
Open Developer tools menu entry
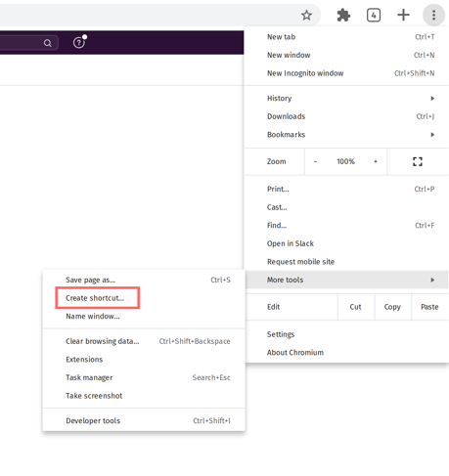144,420
